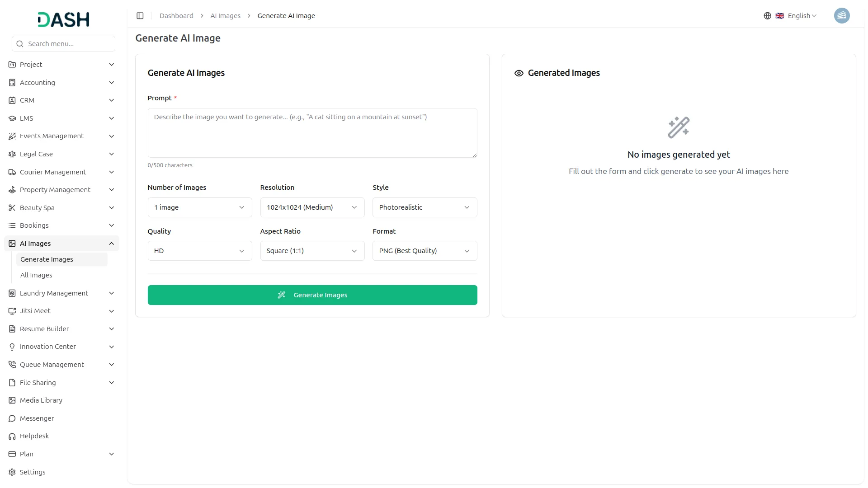This screenshot has width=868, height=488.
Task: Click the Prompt text area
Action: [x=312, y=133]
